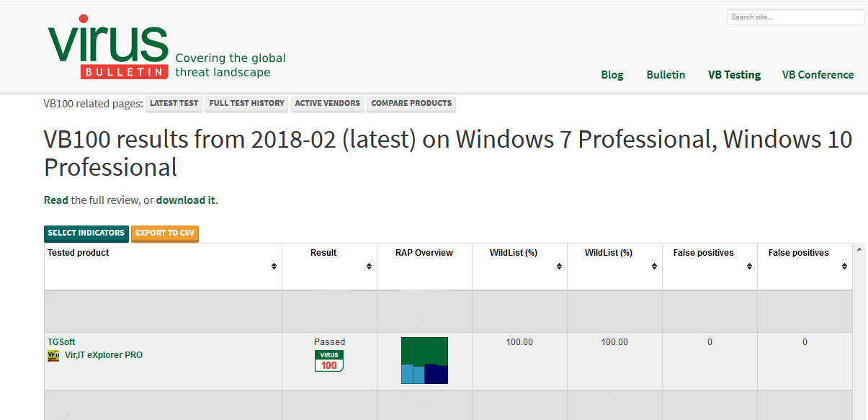Sort by Result column arrows

[369, 267]
